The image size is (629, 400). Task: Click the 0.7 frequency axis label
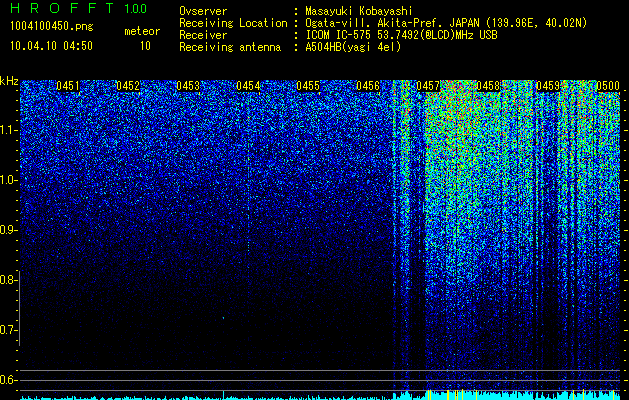(x=8, y=330)
